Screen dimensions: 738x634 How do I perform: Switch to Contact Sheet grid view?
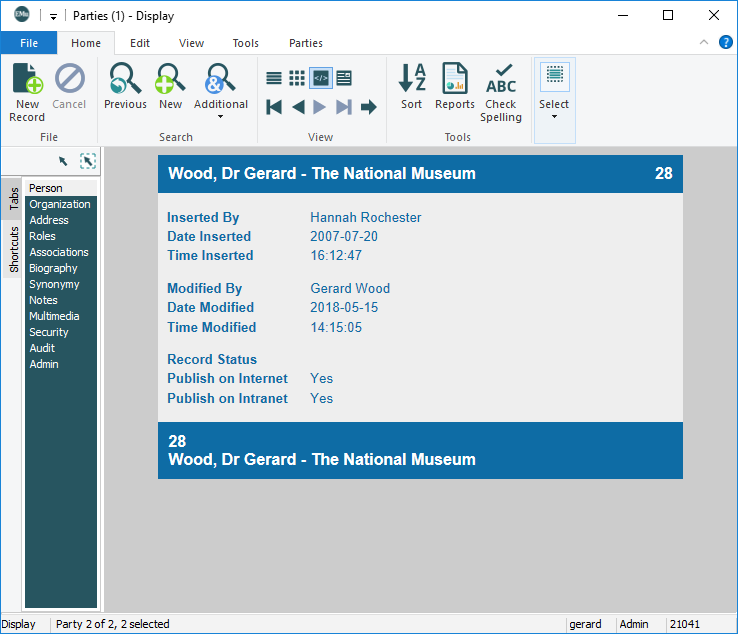(x=297, y=78)
